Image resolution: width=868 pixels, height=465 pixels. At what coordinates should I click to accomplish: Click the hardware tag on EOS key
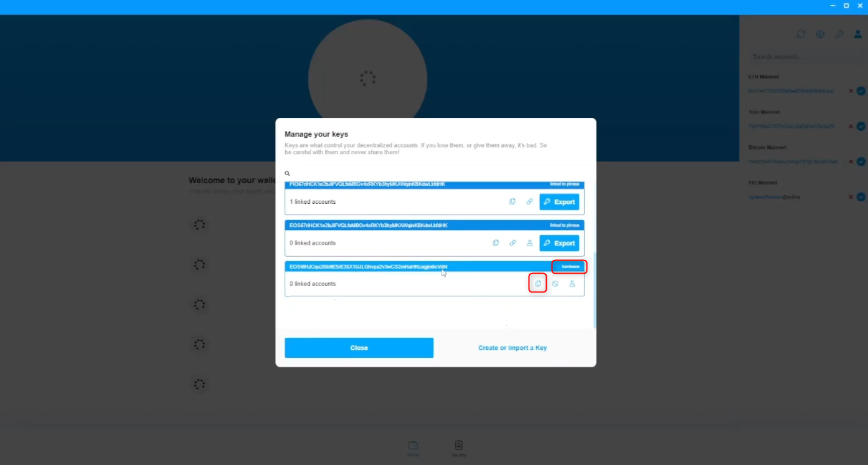(570, 267)
